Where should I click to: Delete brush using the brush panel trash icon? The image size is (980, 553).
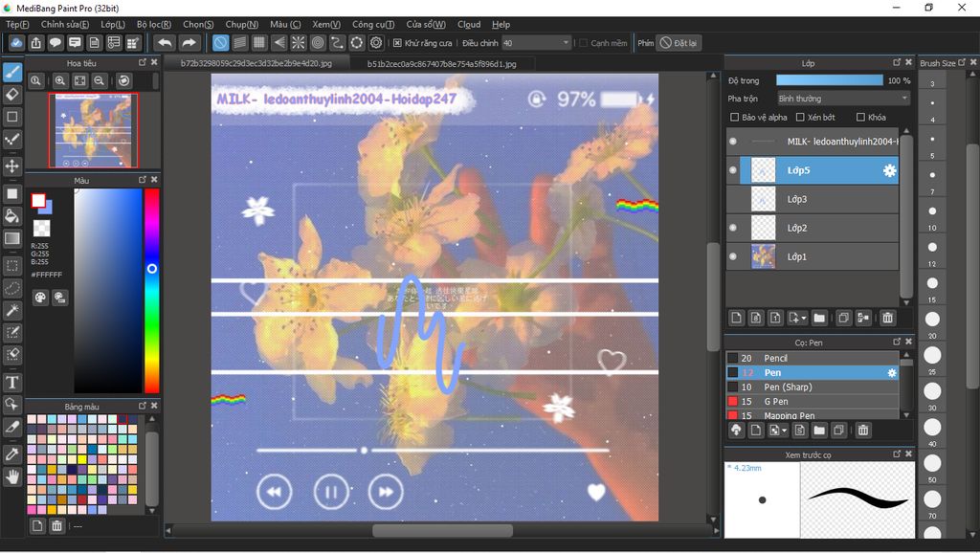click(x=862, y=430)
